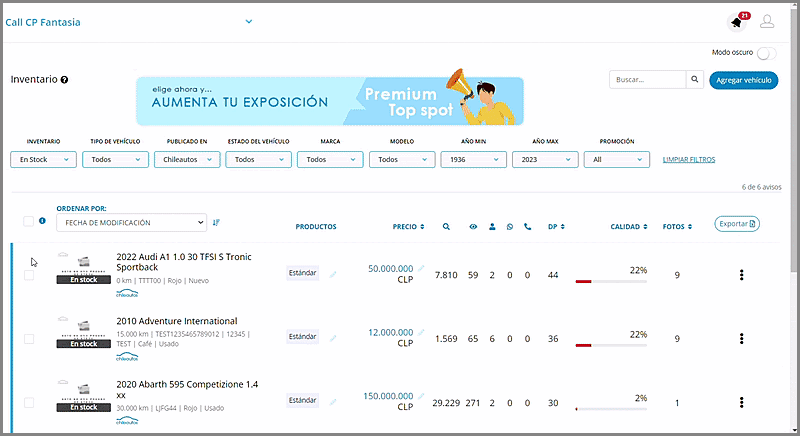Check the select-all checkbox

click(28, 221)
